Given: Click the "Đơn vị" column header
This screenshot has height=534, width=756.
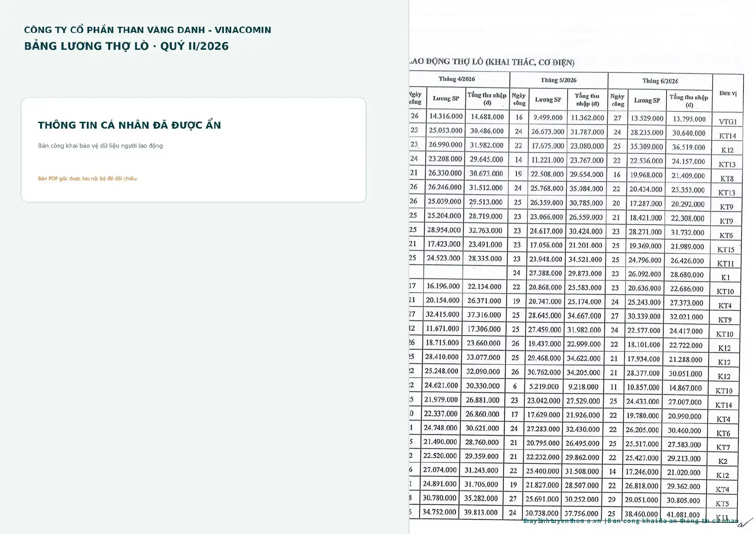Looking at the screenshot, I should [728, 93].
